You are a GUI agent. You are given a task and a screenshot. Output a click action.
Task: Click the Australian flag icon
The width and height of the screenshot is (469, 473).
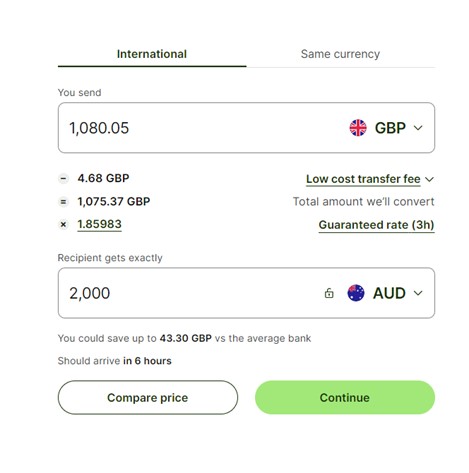click(356, 293)
